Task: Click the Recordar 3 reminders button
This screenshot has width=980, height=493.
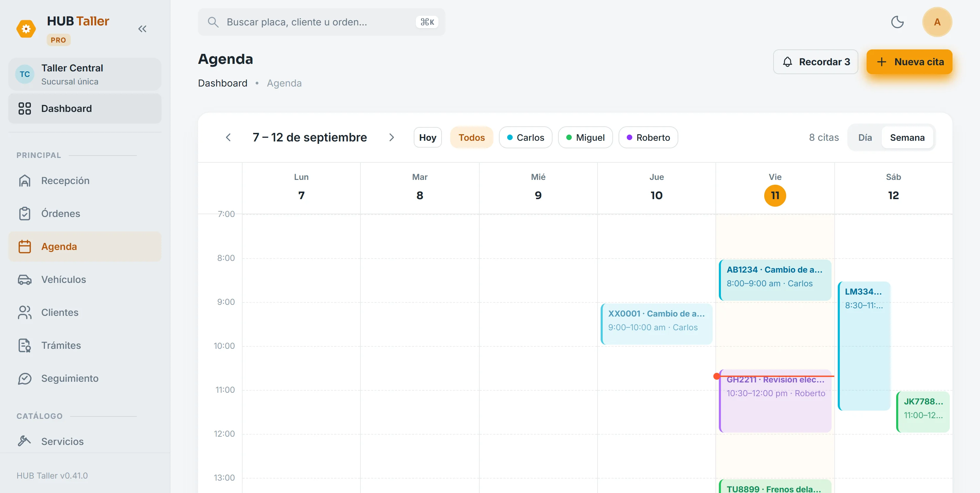Action: 815,61
